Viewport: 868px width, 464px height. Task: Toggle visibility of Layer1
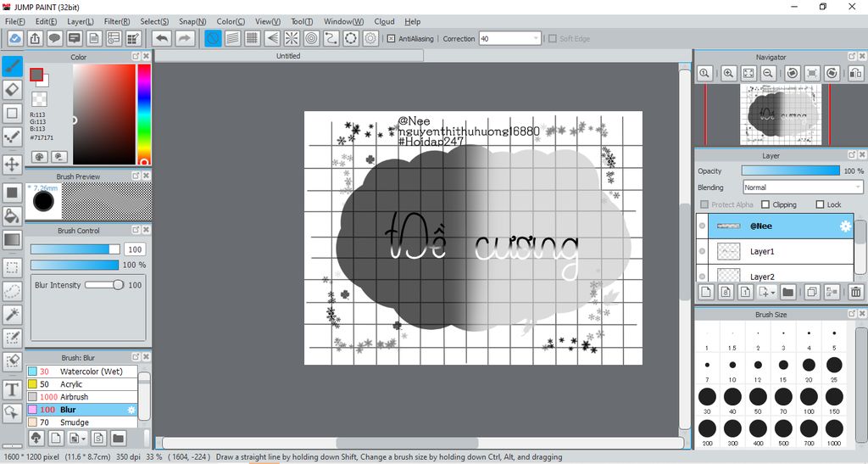(x=702, y=251)
